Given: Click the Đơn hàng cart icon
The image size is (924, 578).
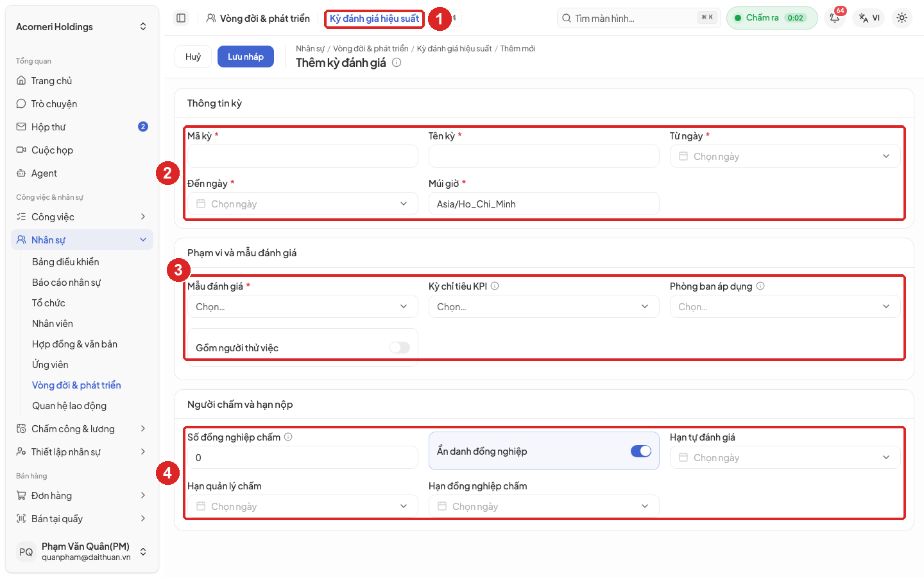Looking at the screenshot, I should tap(21, 496).
